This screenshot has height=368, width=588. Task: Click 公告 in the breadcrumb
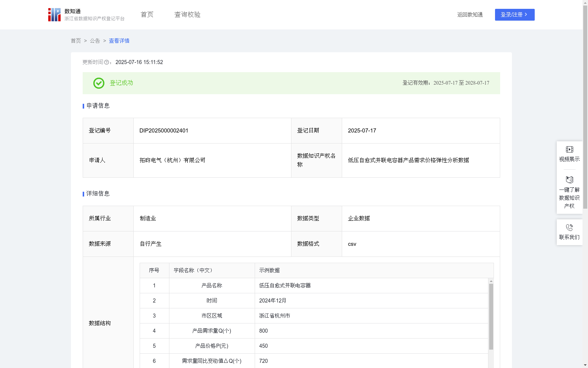click(95, 41)
